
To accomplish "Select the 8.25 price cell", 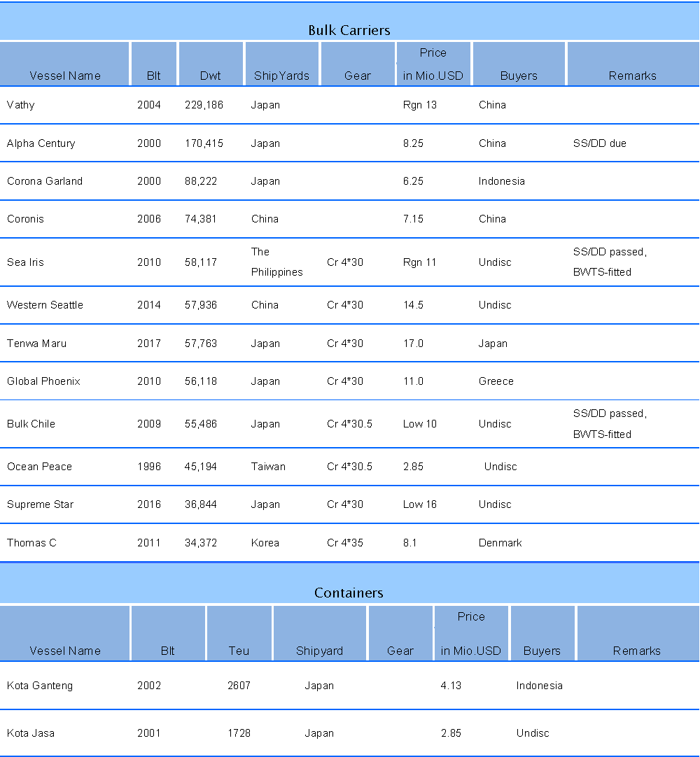I will pyautogui.click(x=414, y=143).
